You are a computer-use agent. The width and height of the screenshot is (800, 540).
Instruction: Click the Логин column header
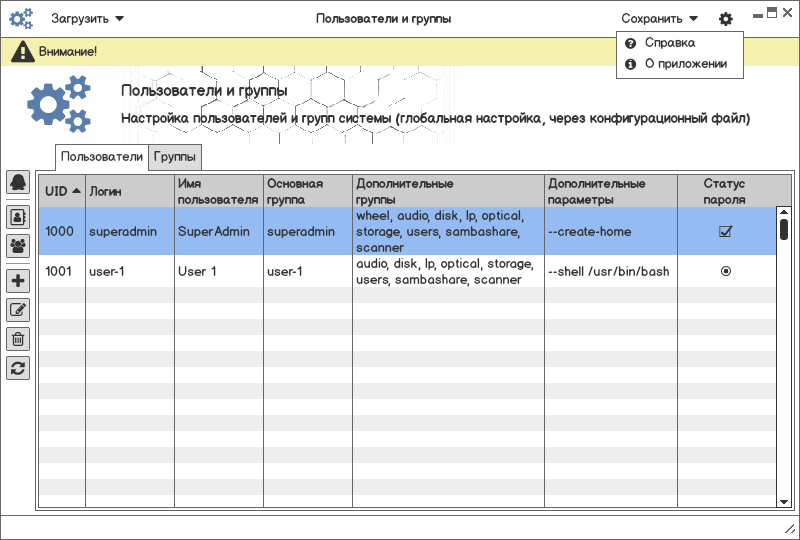[x=106, y=190]
